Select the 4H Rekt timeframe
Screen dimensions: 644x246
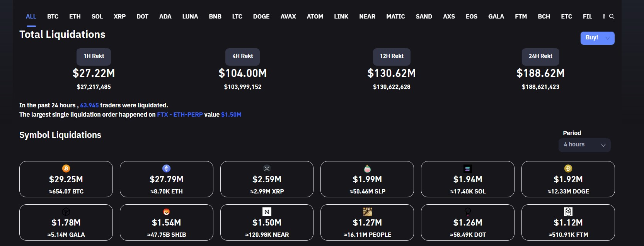click(243, 56)
